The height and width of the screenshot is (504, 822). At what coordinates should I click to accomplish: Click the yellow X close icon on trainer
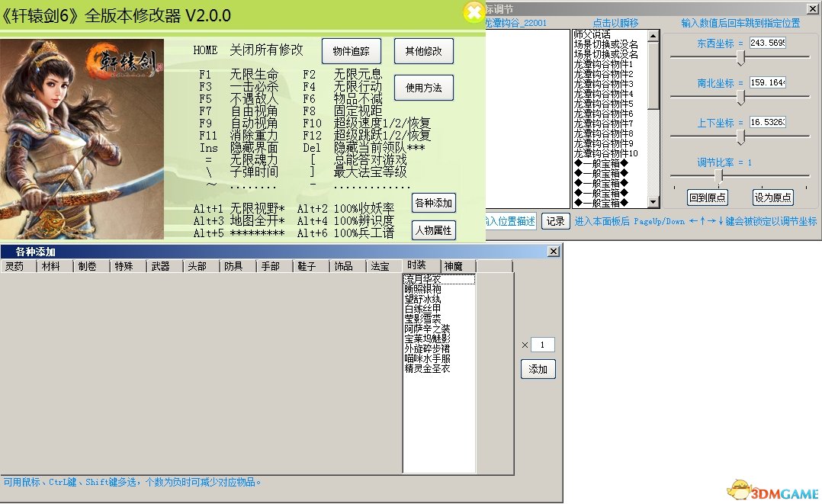pyautogui.click(x=474, y=11)
